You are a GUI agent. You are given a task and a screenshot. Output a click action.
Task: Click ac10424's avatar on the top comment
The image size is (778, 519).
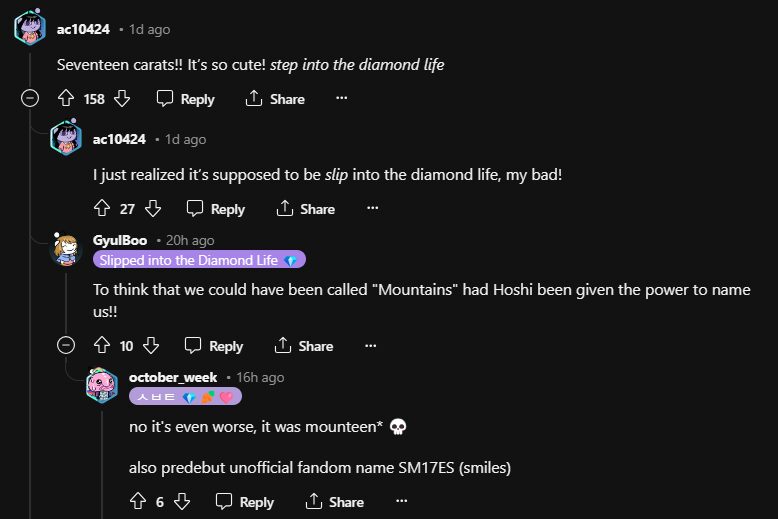(x=30, y=29)
